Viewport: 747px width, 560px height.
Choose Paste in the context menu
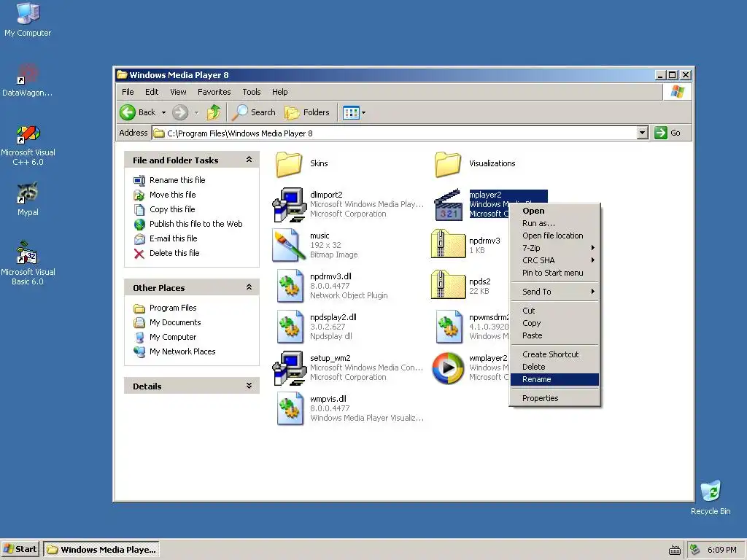tap(554, 335)
